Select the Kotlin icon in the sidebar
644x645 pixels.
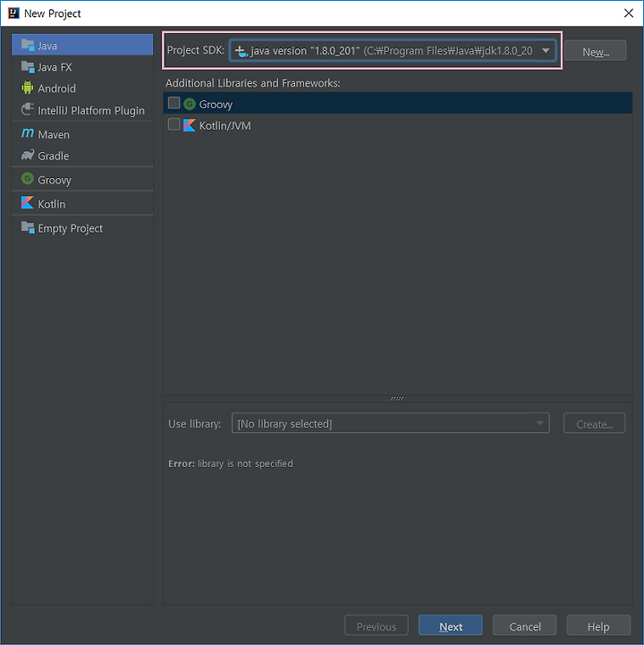click(28, 203)
